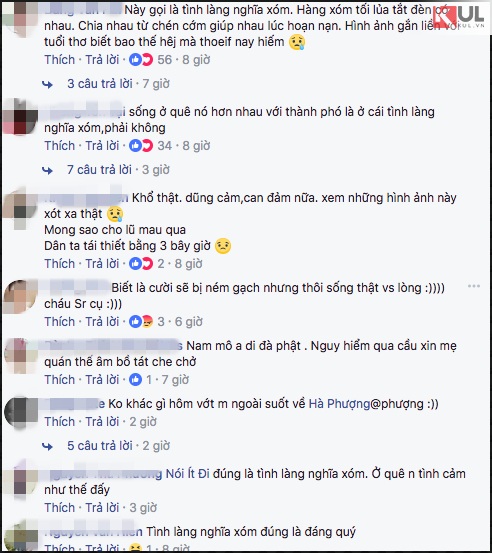
Task: Click reaction icons on 56-likes comment
Action: pyautogui.click(x=141, y=60)
